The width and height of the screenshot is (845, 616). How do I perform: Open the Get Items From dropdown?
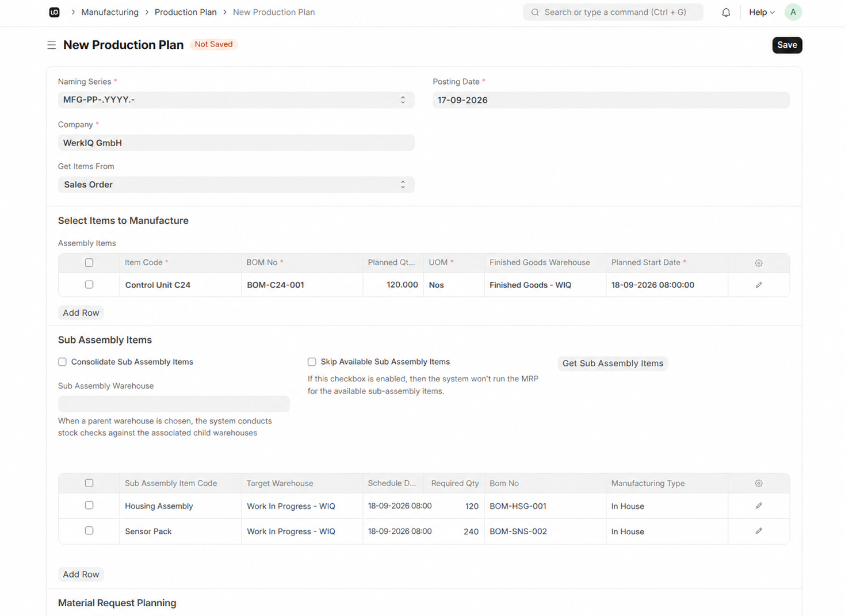coord(236,185)
